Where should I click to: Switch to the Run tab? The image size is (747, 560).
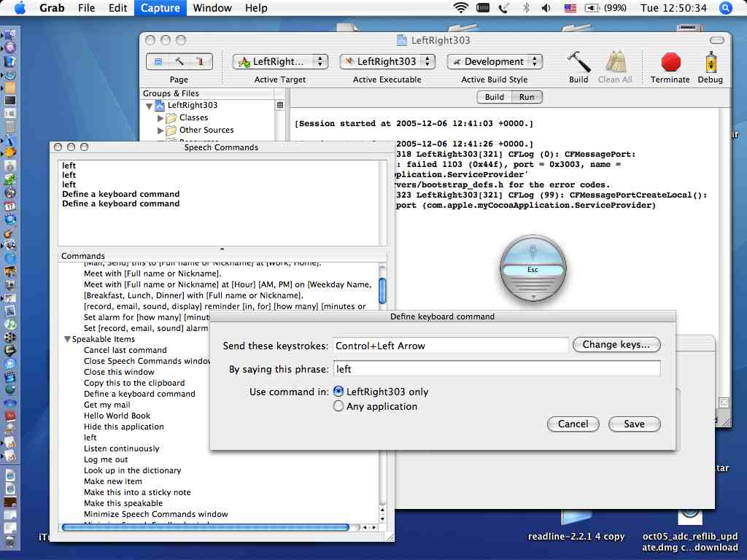[527, 97]
